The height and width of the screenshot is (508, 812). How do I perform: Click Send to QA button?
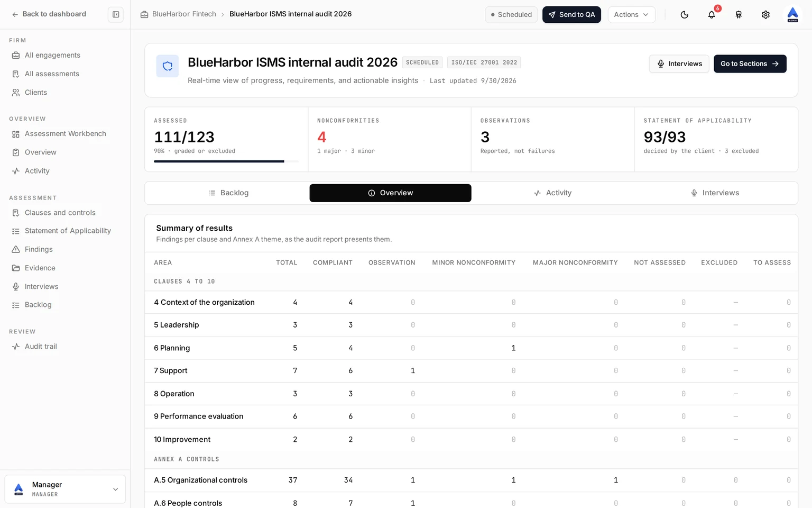[571, 14]
